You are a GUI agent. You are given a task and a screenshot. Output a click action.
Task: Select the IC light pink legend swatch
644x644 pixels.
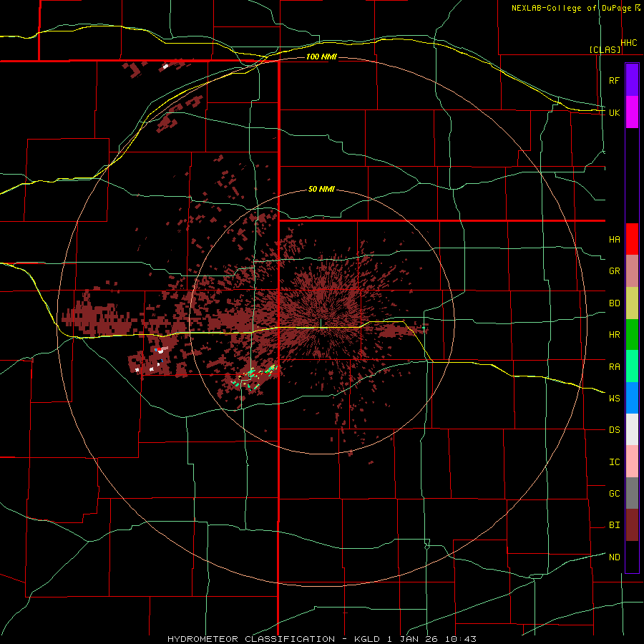(x=632, y=462)
